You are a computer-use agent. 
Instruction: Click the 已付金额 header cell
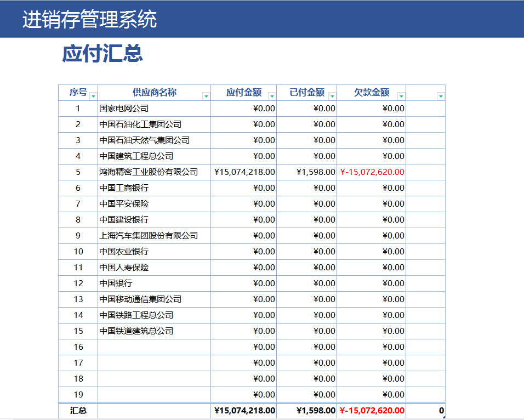coord(307,93)
